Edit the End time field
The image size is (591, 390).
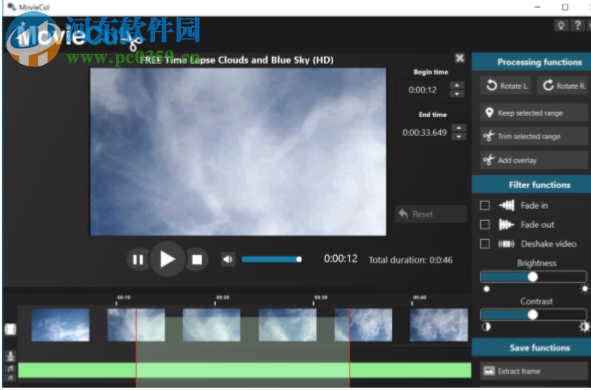424,133
